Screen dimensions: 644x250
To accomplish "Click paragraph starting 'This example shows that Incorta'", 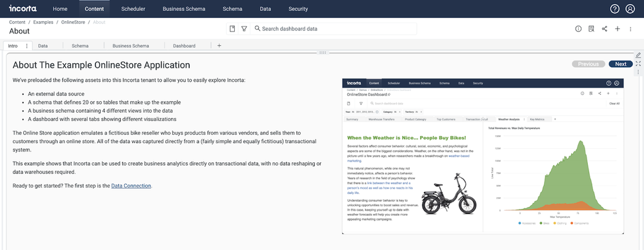I will pos(166,168).
